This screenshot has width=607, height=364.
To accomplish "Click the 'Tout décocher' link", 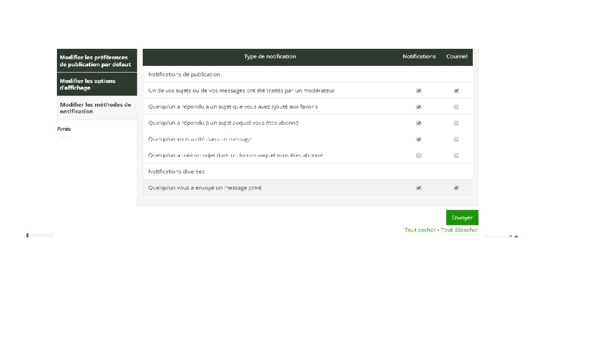I will pyautogui.click(x=459, y=230).
